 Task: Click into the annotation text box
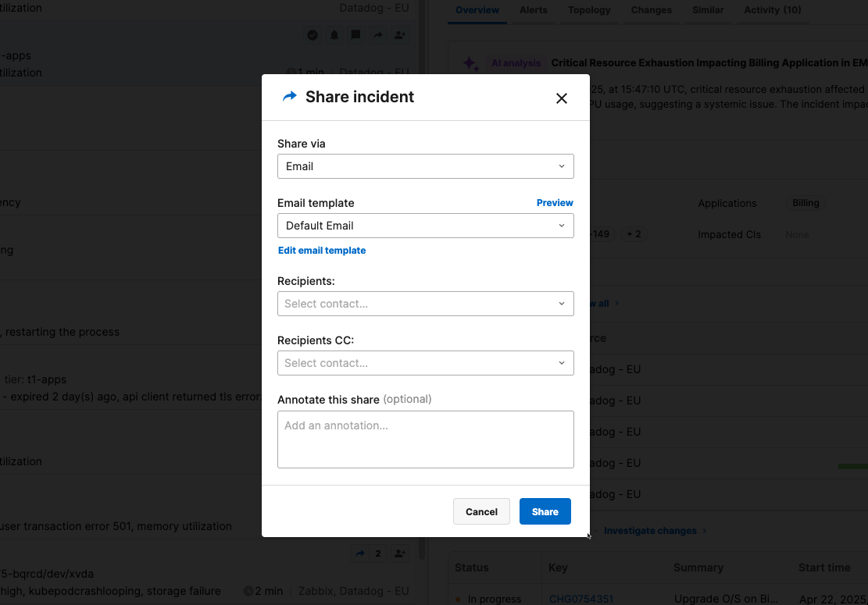click(425, 440)
